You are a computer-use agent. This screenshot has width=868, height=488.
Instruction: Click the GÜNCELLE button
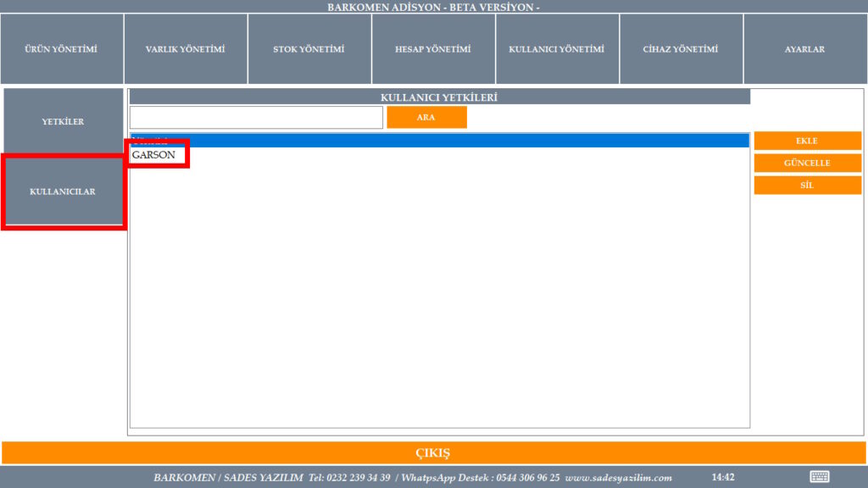coord(808,163)
